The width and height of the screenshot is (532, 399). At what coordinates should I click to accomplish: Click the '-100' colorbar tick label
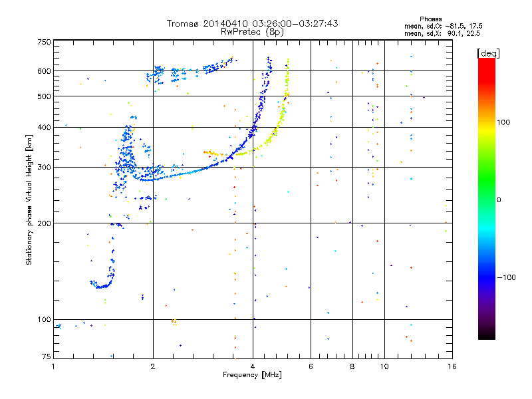506,277
